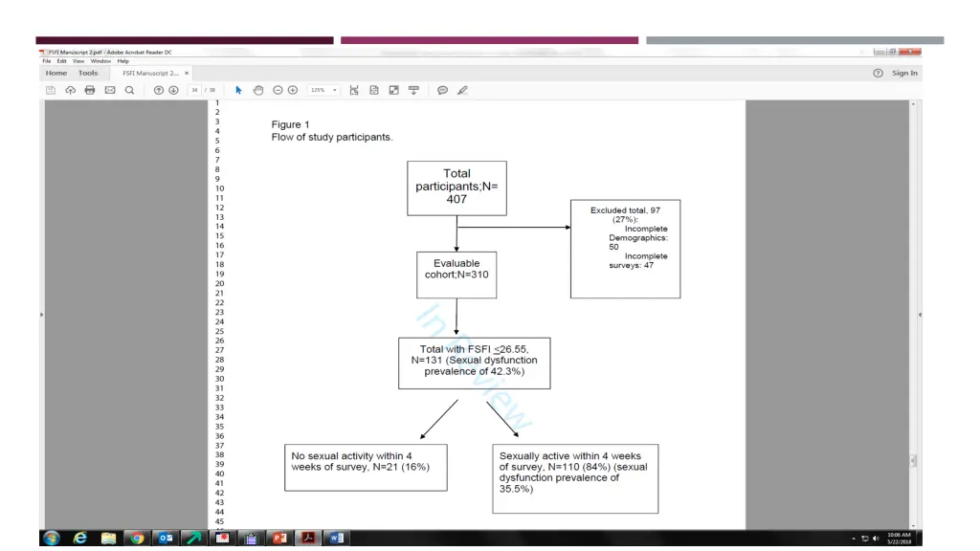Switch to the Tools tab
The height and width of the screenshot is (551, 980).
(88, 73)
